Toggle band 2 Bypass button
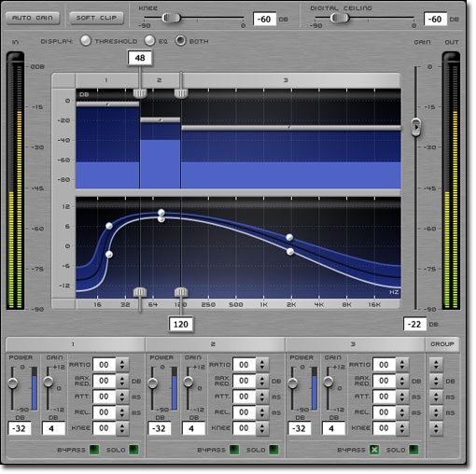The image size is (476, 474). coord(234,450)
